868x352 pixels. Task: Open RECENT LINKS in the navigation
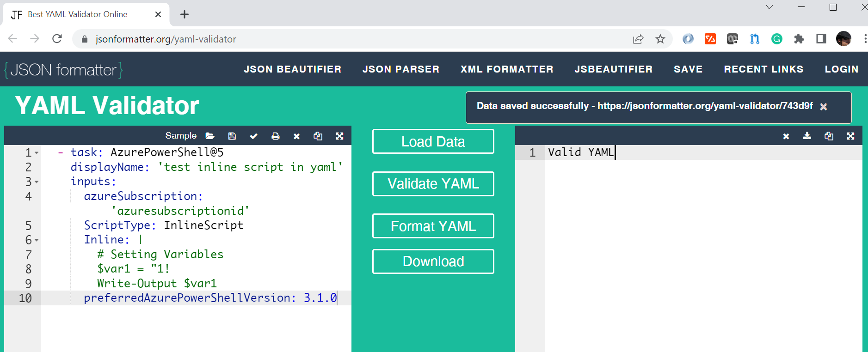(x=763, y=69)
